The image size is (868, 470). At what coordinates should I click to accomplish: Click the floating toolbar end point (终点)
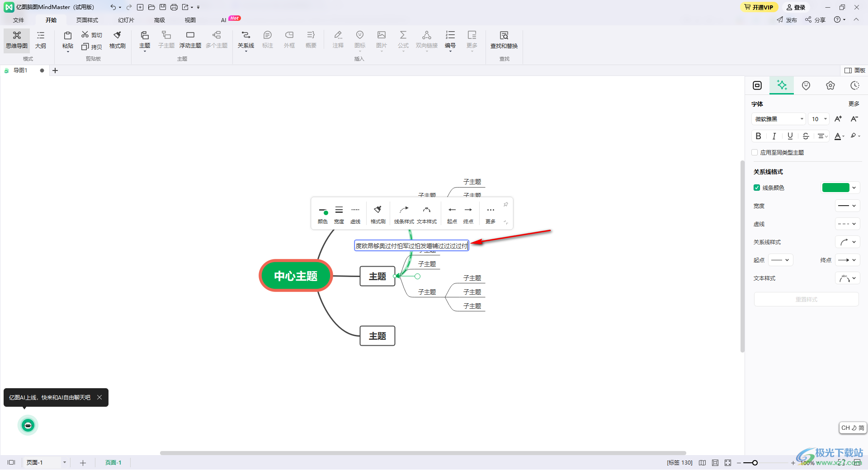[x=468, y=214]
